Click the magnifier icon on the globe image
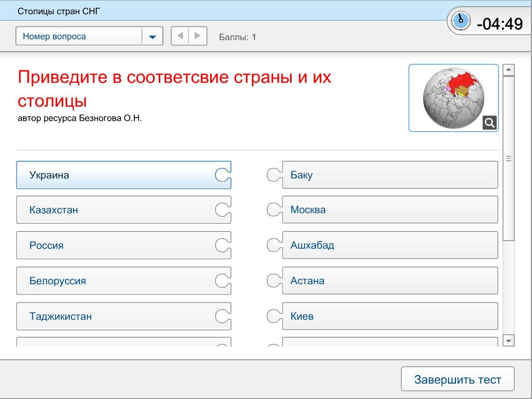This screenshot has height=399, width=532. 489,123
